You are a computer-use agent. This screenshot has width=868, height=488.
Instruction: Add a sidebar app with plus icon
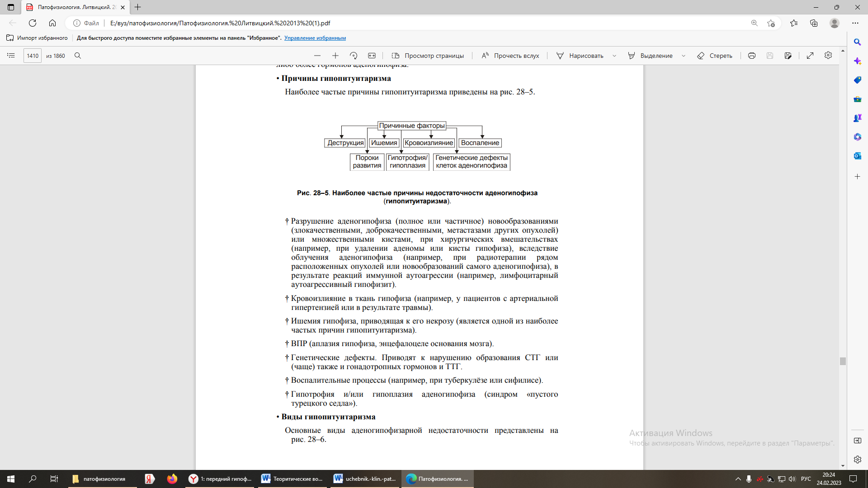(x=857, y=177)
